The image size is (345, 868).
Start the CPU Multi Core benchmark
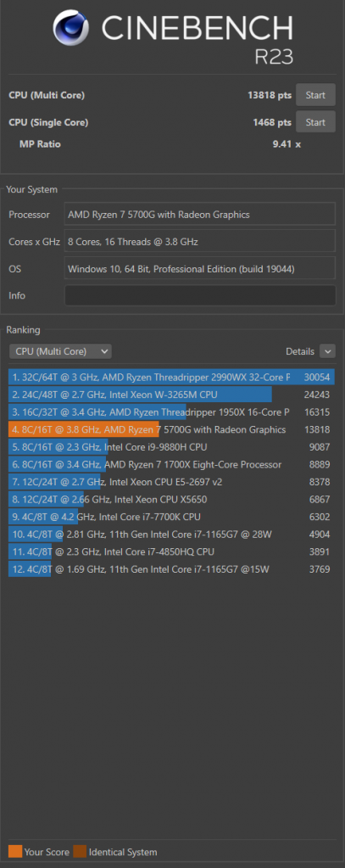click(315, 95)
